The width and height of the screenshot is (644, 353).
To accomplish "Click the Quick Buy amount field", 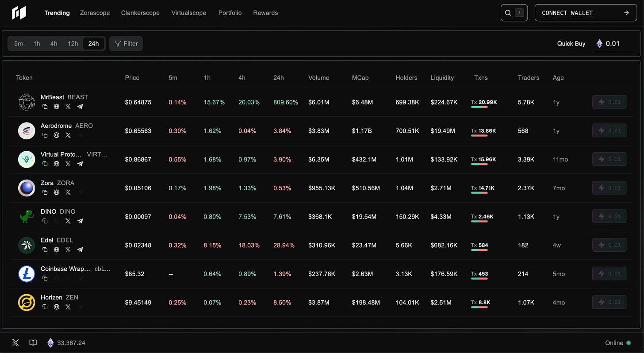I will pyautogui.click(x=614, y=43).
